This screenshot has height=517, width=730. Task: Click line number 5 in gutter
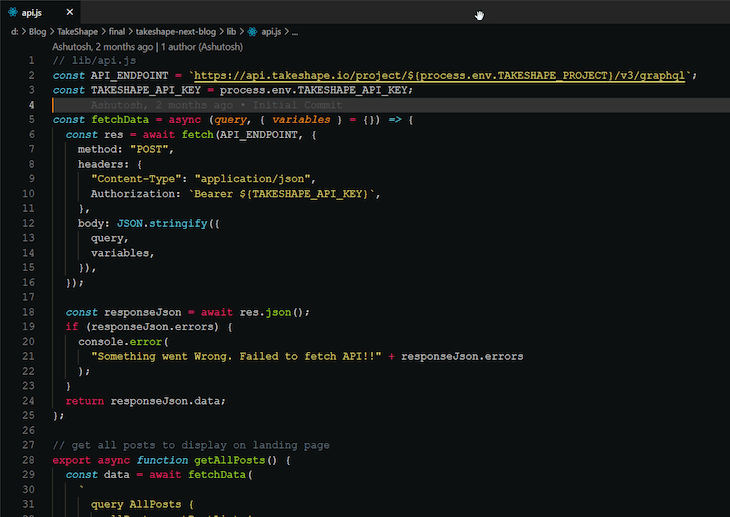click(33, 120)
